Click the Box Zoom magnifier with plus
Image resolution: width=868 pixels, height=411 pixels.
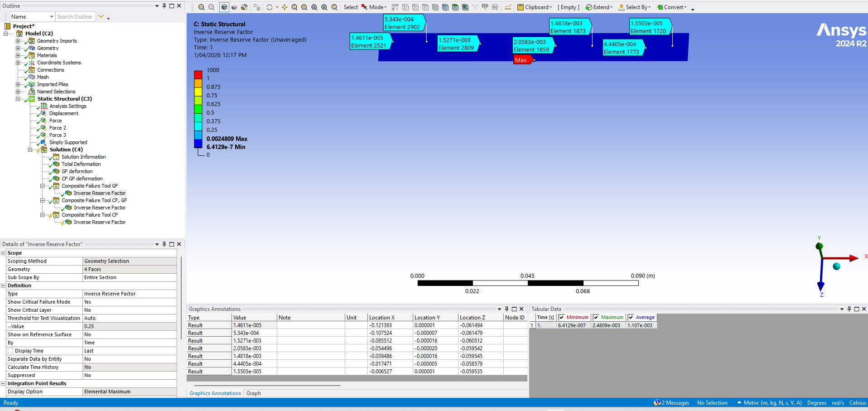tap(304, 7)
